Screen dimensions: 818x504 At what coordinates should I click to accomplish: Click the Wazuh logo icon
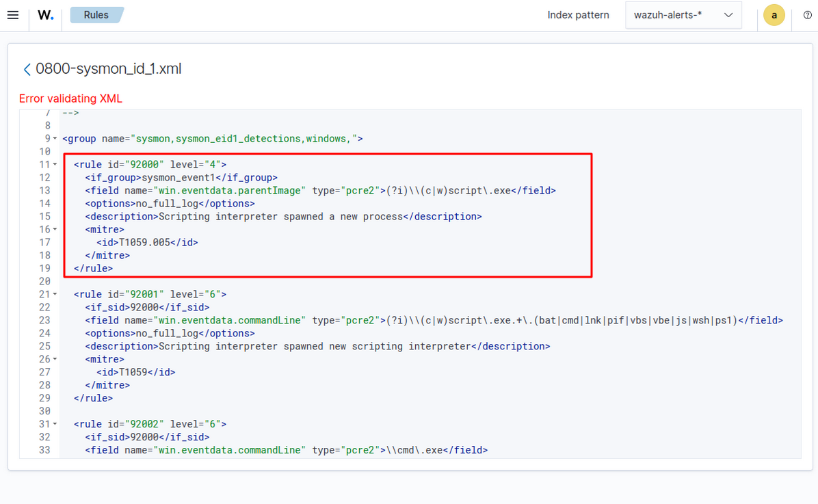[x=46, y=15]
